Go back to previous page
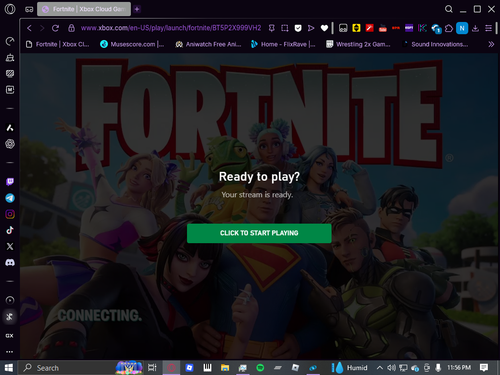Image resolution: width=500 pixels, height=375 pixels. [29, 28]
